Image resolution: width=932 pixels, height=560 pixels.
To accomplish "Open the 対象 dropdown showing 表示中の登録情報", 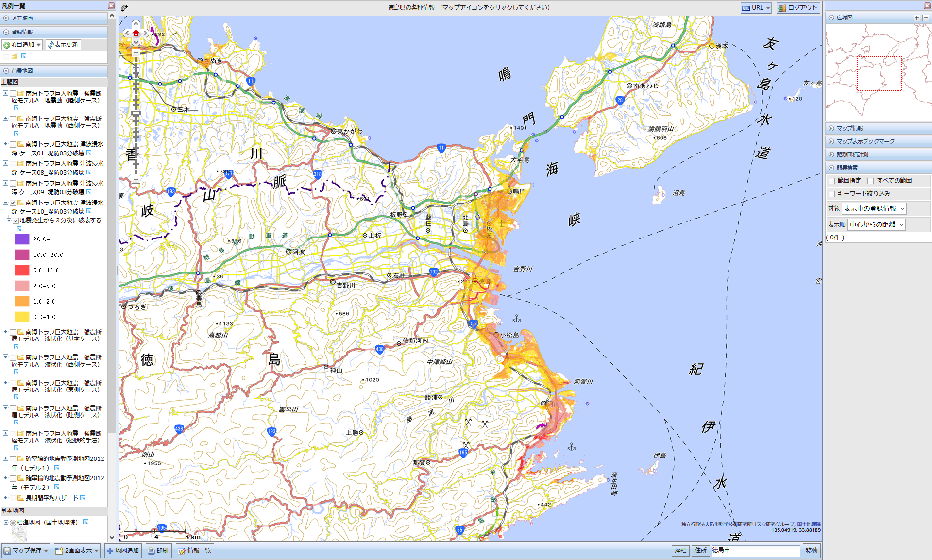I will pos(874,209).
